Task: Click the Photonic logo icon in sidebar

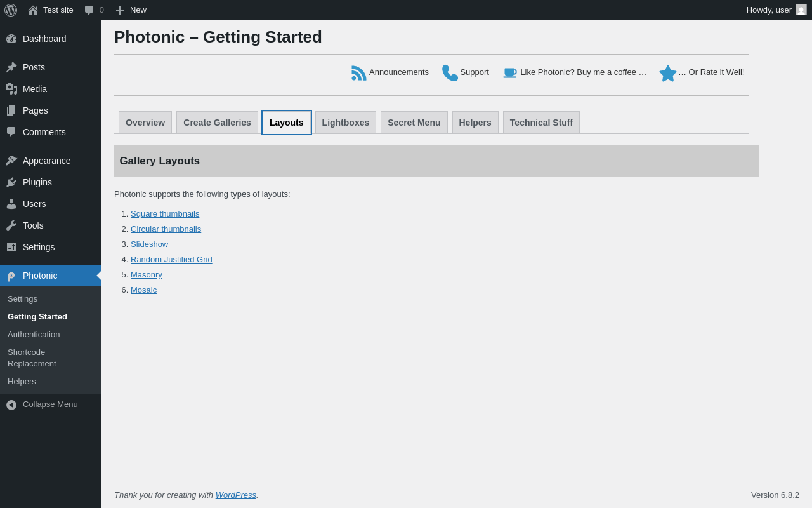Action: click(x=11, y=276)
